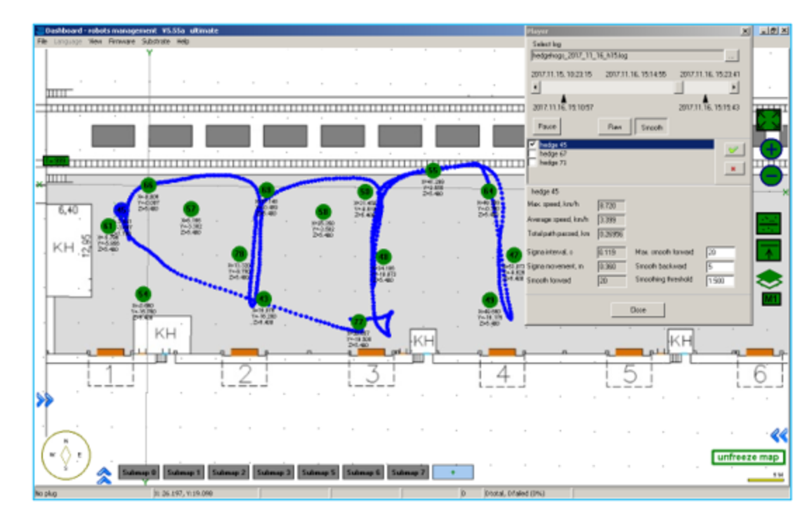812x510 pixels.
Task: Click the log timeline slider thumb
Action: click(x=679, y=87)
